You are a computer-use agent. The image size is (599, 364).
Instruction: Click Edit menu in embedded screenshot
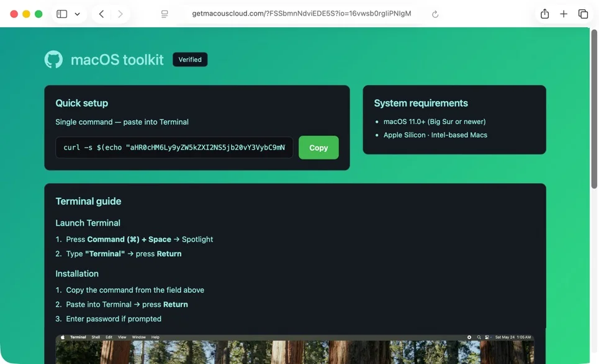click(x=109, y=337)
